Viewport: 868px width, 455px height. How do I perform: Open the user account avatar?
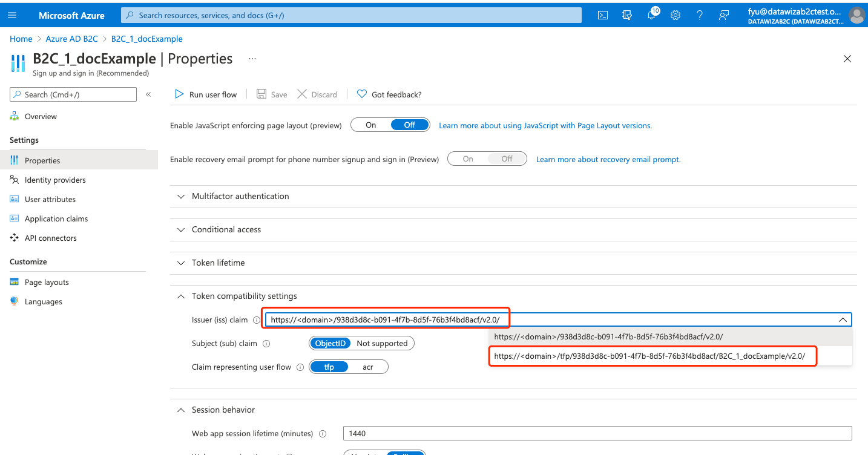(856, 15)
